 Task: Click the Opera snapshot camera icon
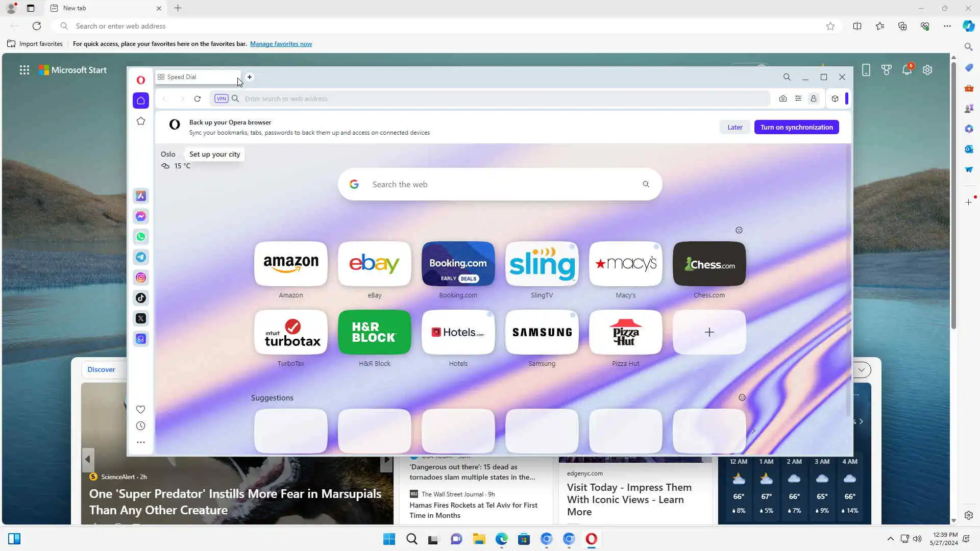[782, 98]
